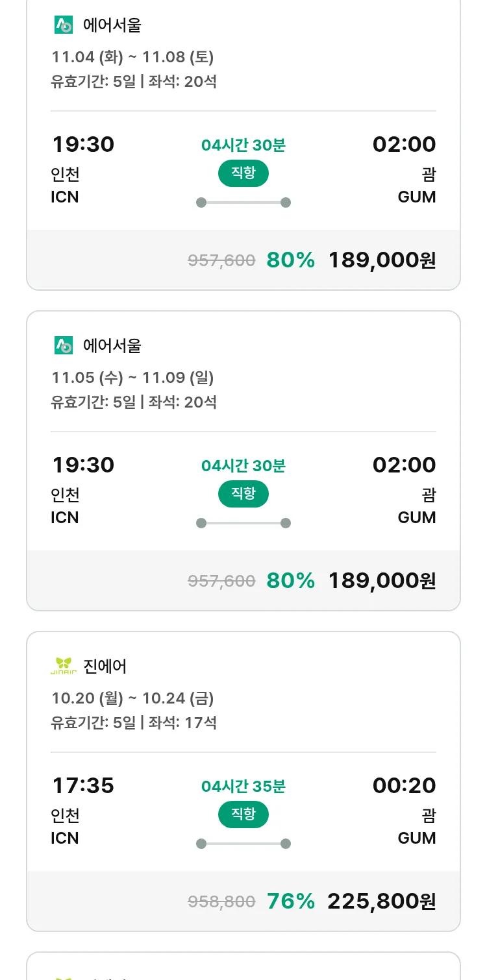Select the 189,000원 price for the 11.05 flight
The height and width of the screenshot is (980, 487).
point(382,580)
